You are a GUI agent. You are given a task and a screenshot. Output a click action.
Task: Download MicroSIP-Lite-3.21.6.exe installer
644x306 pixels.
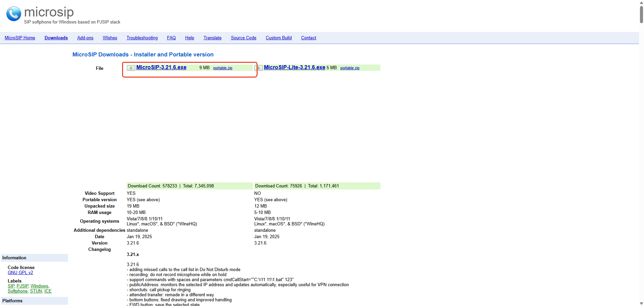click(x=294, y=68)
